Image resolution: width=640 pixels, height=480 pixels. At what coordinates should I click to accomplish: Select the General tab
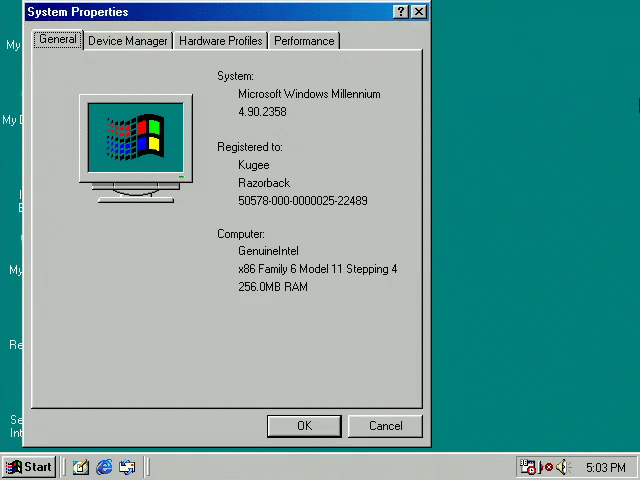point(58,40)
